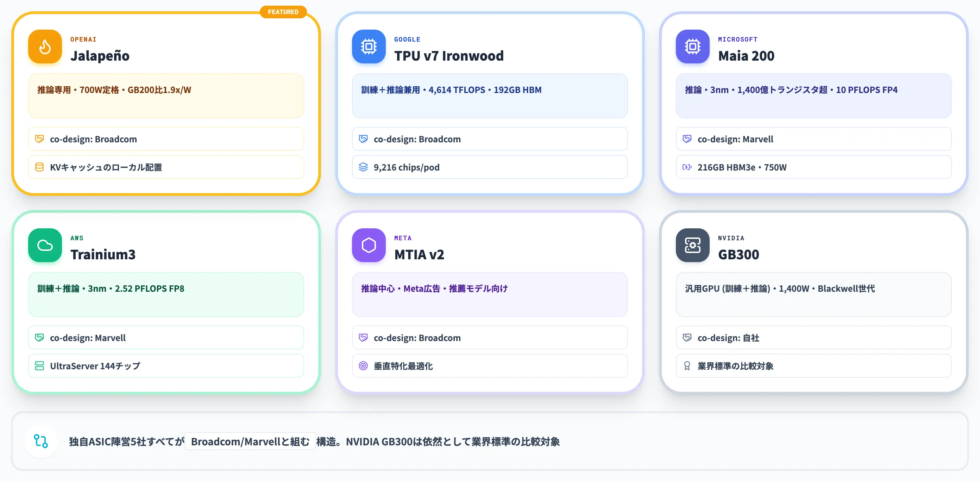Click the OPENAI vendor label
This screenshot has height=482, width=980.
83,39
